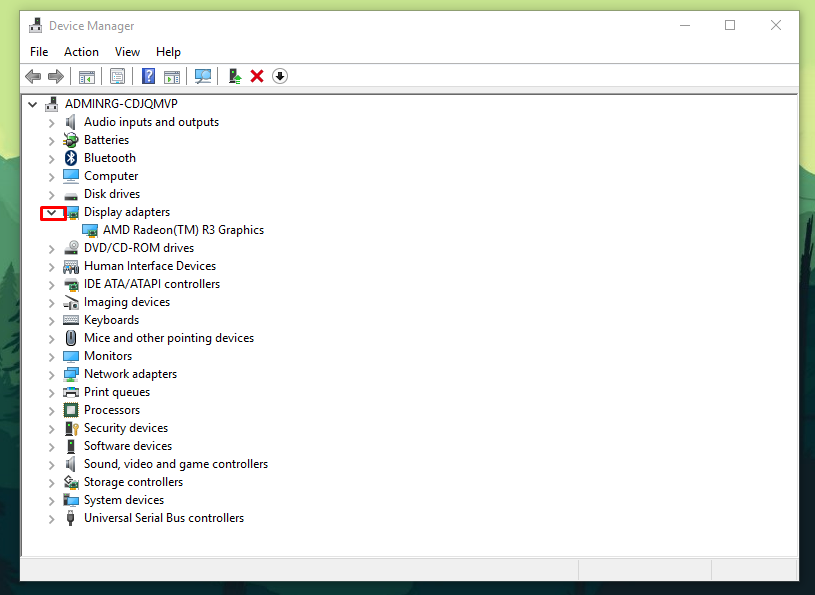
Task: Select the Security devices label
Action: (126, 428)
